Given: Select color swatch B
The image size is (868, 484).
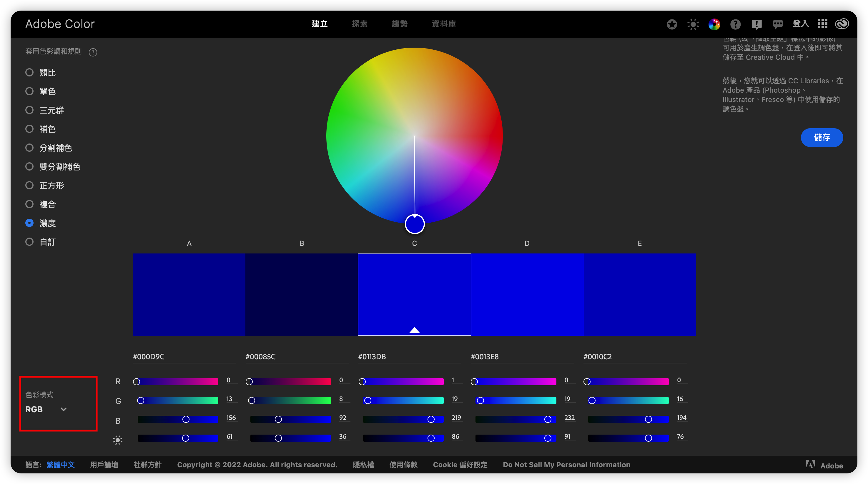Looking at the screenshot, I should pos(302,294).
